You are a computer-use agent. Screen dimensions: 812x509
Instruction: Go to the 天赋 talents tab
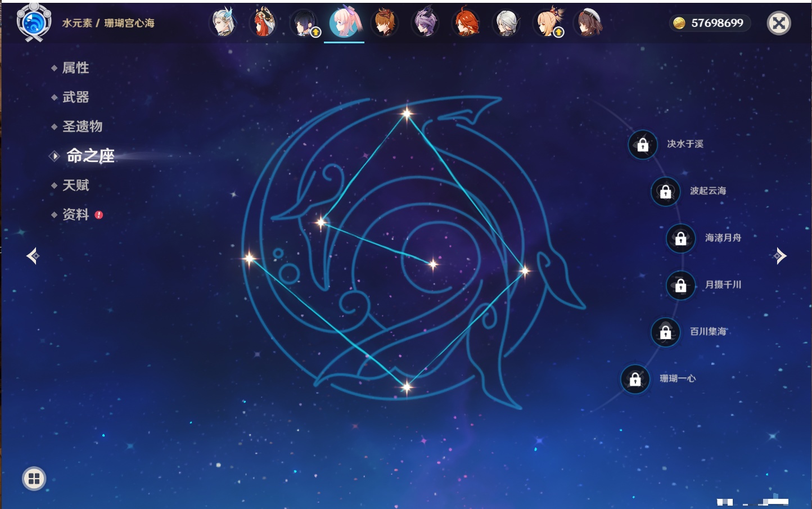75,186
